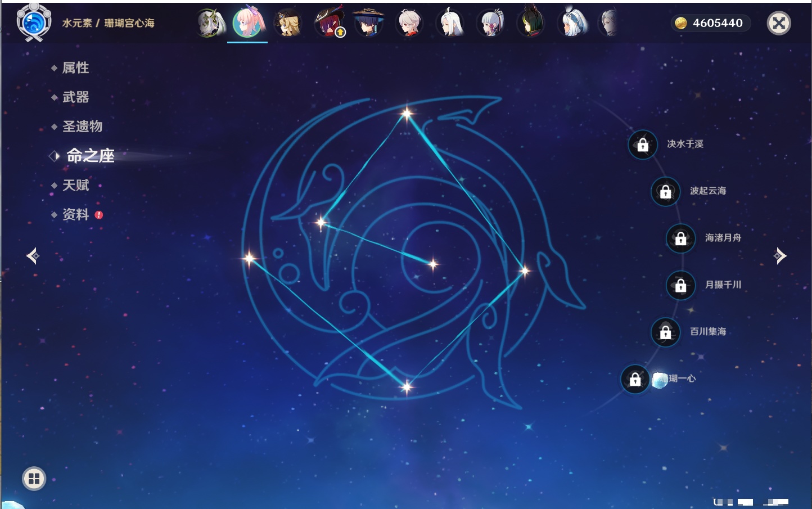The height and width of the screenshot is (509, 812).
Task: Open the grid menu icon at bottom left
Action: click(x=34, y=479)
